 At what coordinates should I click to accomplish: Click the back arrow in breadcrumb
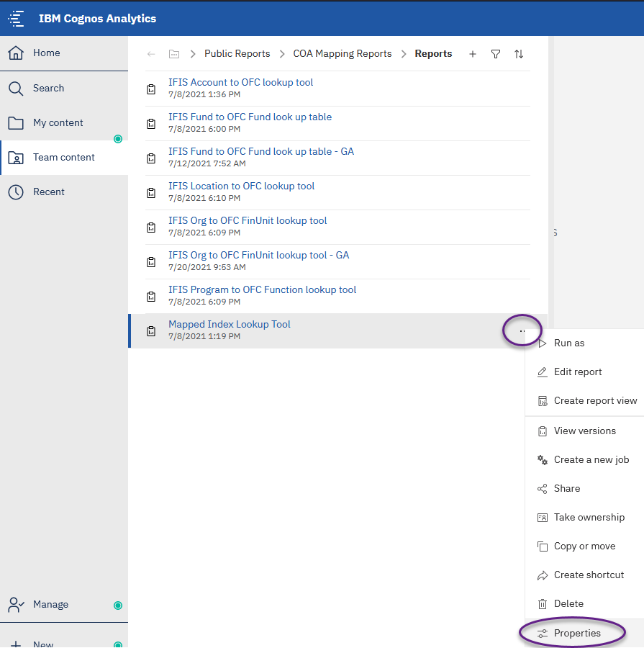tap(151, 54)
